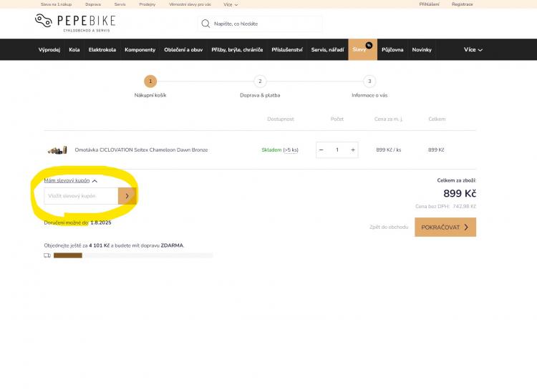The image size is (537, 392).
Task: Click the product thumbnail image
Action: (x=57, y=150)
